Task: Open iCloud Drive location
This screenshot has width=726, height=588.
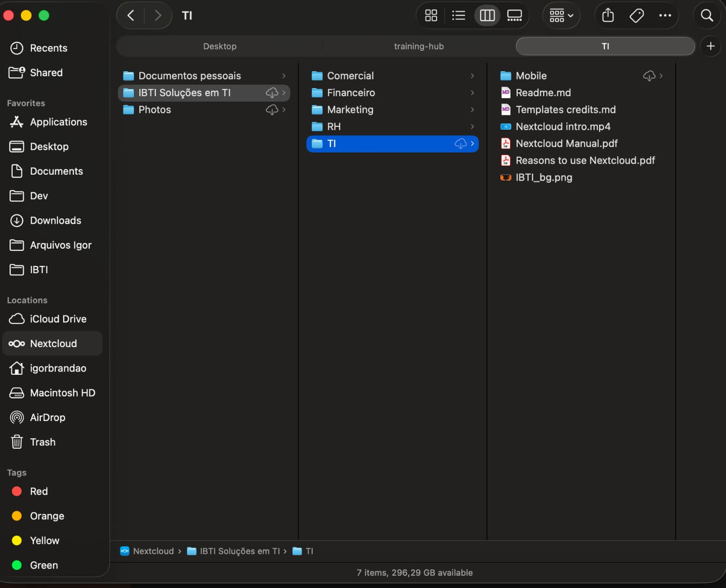Action: click(52, 319)
